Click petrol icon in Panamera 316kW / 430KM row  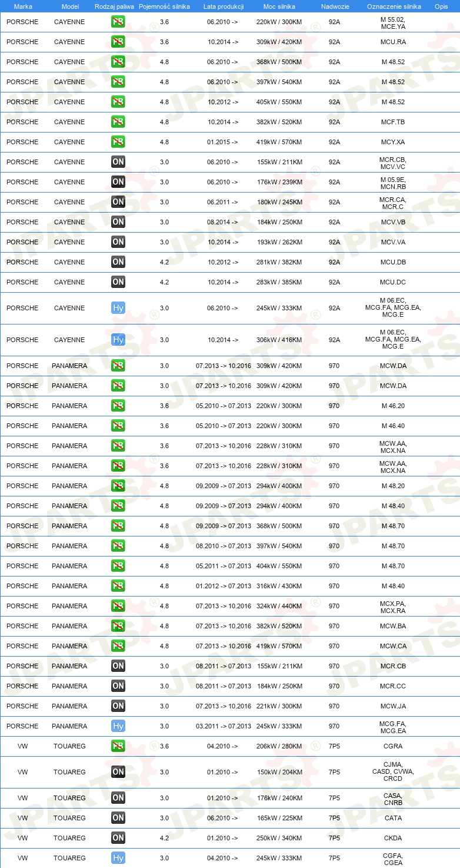(118, 586)
